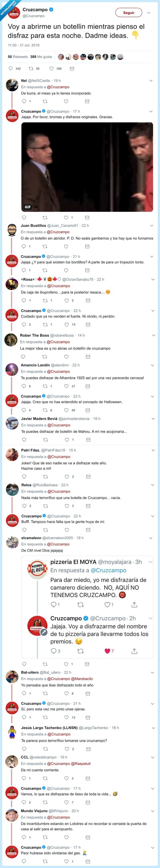The height and width of the screenshot is (868, 160).
Task: Reply to Relos's tweet
Action: (x=24, y=506)
